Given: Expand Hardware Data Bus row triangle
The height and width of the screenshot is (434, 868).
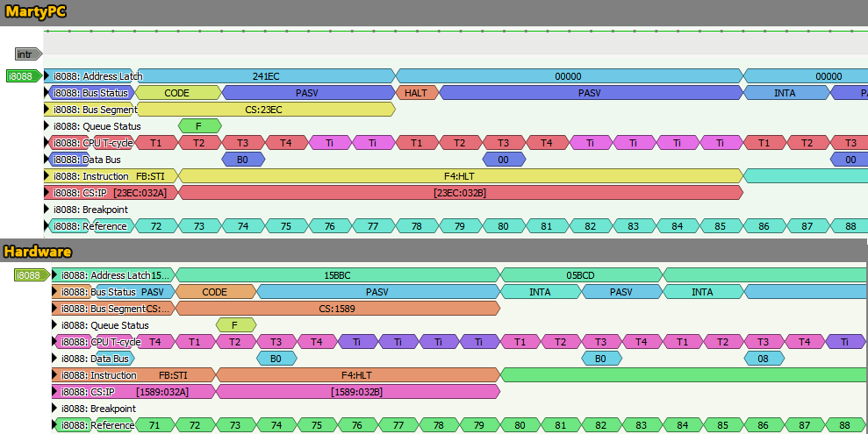Looking at the screenshot, I should pos(54,359).
